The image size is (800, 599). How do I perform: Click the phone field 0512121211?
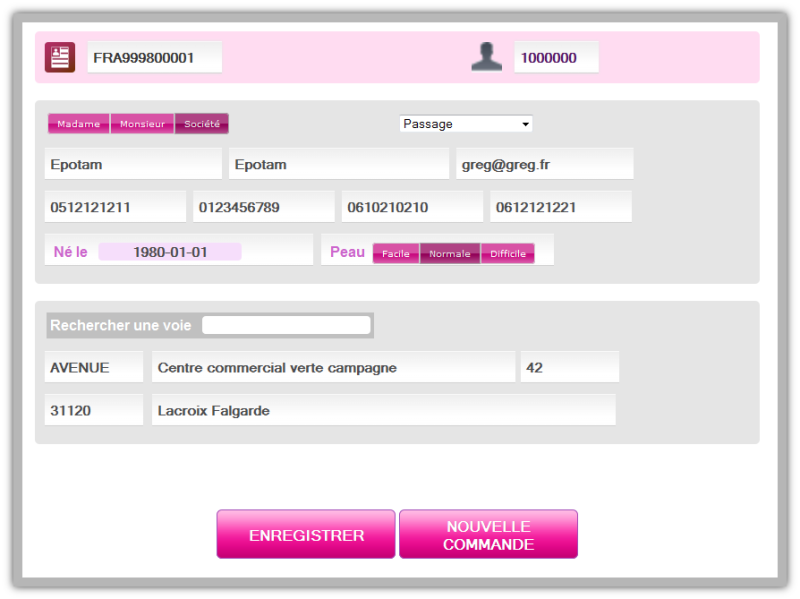115,207
